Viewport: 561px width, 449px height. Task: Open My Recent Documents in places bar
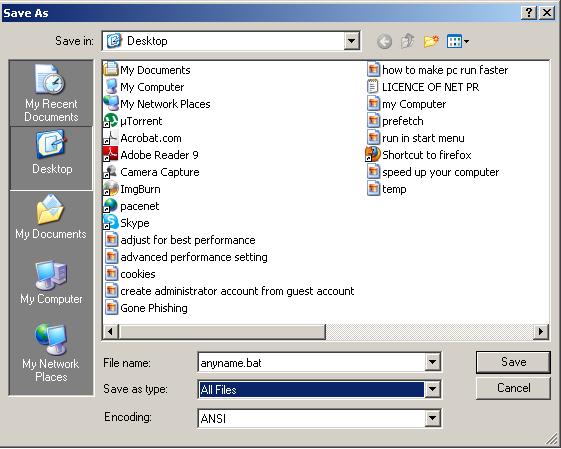pos(51,93)
